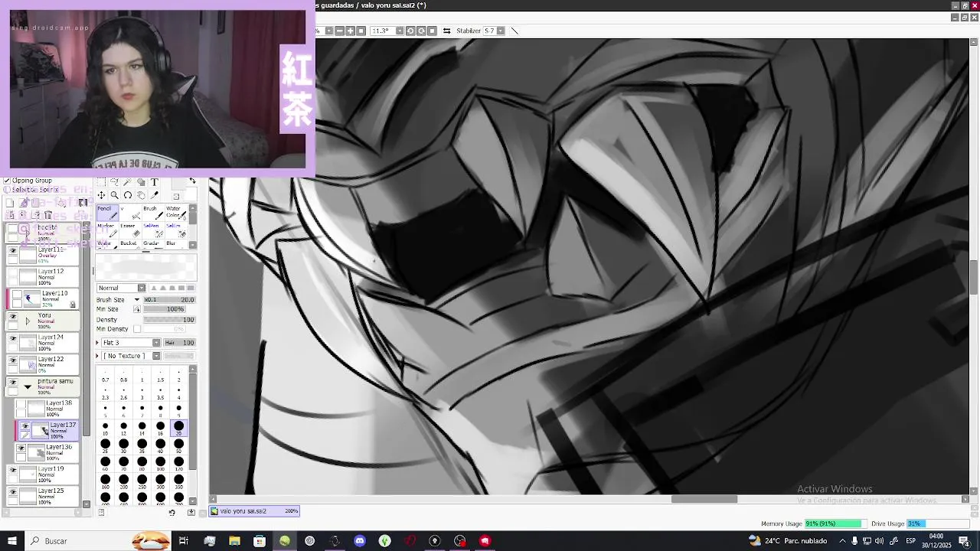Viewport: 980px width, 551px height.
Task: Collapse the pintura samu folder
Action: [28, 387]
